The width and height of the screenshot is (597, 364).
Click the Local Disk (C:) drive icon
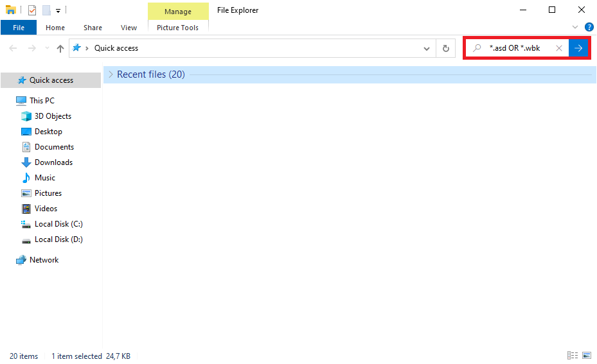click(x=26, y=225)
